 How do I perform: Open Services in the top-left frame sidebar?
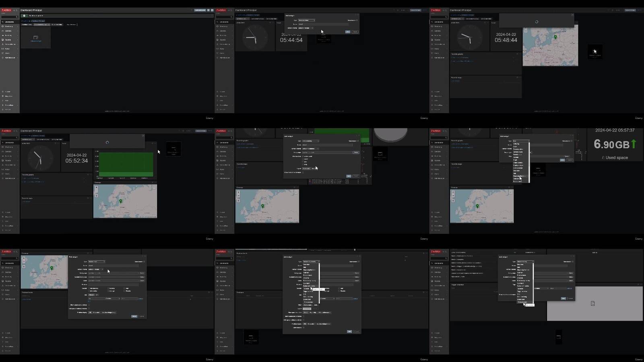[x=10, y=31]
